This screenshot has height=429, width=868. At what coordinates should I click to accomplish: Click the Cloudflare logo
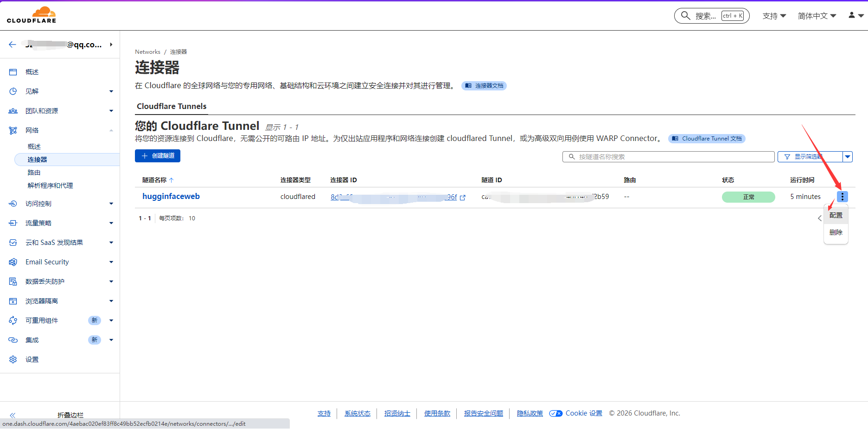click(32, 15)
